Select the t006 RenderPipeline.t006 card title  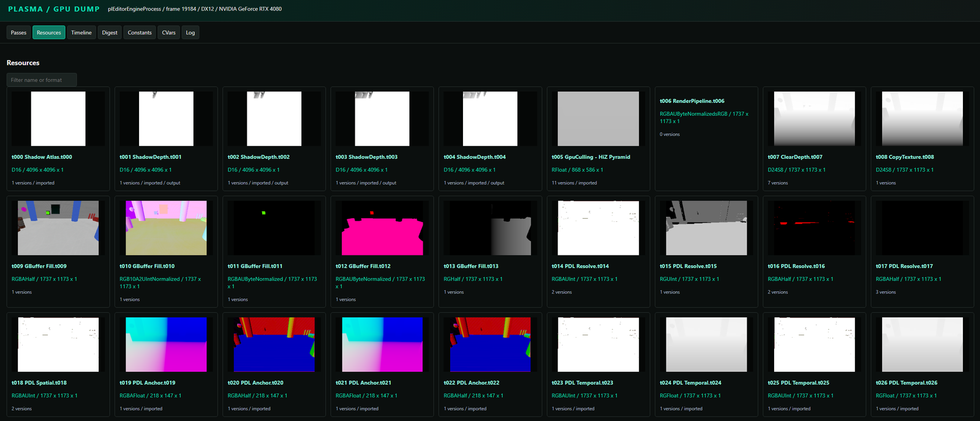692,101
